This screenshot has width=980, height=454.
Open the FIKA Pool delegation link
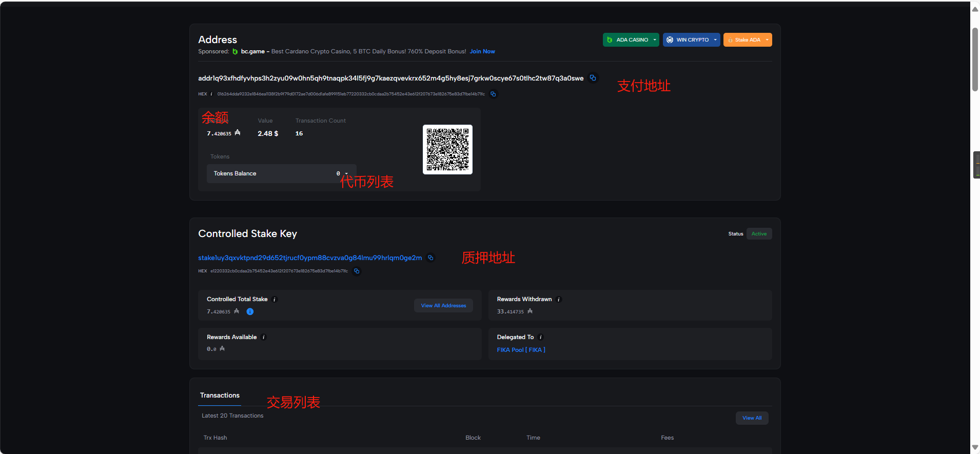(521, 350)
